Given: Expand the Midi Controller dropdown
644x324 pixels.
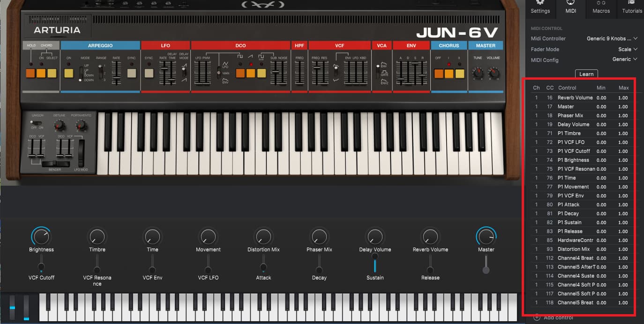Looking at the screenshot, I should (x=612, y=38).
